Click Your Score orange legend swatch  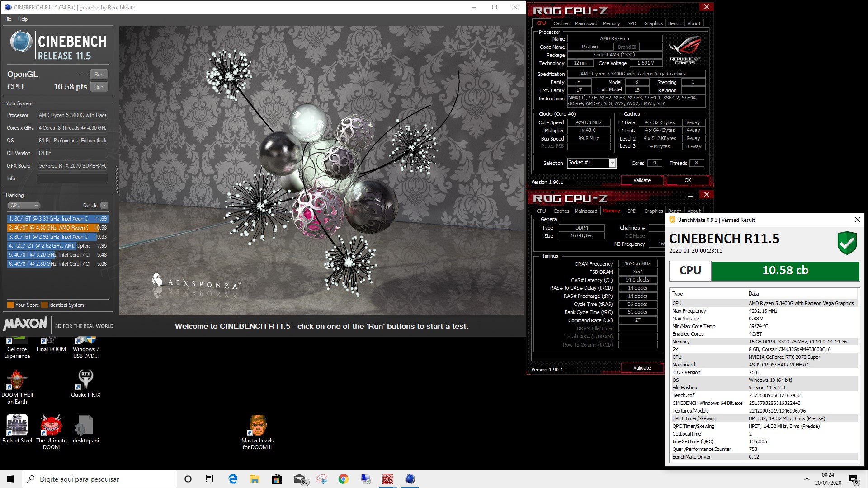click(10, 305)
